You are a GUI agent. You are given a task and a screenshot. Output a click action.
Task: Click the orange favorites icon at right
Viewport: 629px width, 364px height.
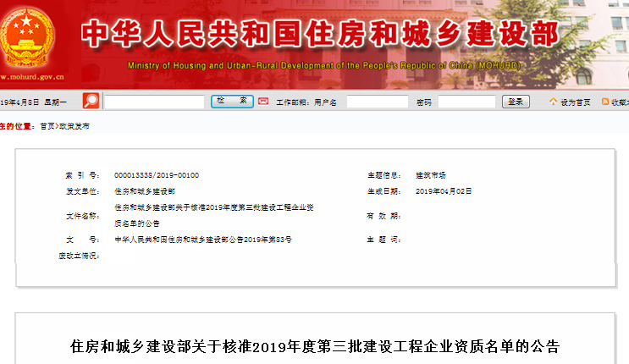pyautogui.click(x=605, y=102)
